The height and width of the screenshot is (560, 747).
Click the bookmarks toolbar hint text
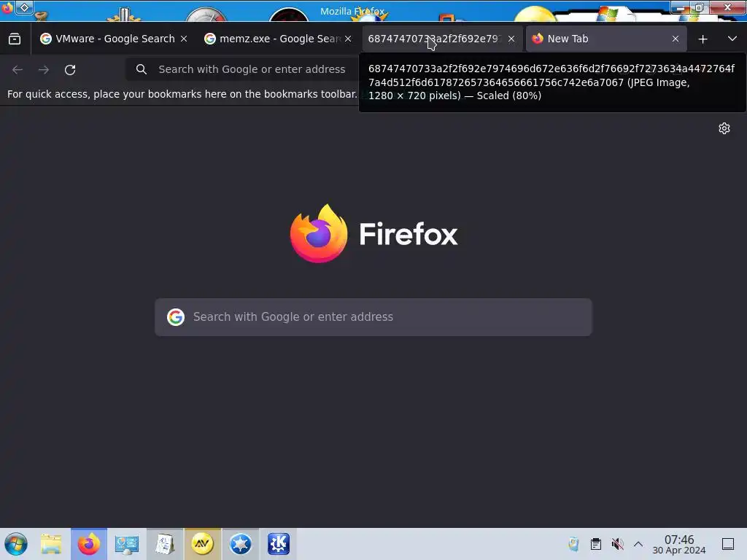[x=182, y=94]
